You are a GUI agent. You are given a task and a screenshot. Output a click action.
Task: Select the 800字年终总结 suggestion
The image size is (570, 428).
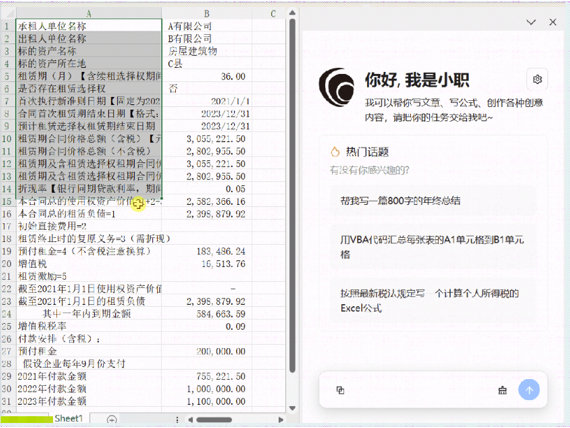point(433,200)
